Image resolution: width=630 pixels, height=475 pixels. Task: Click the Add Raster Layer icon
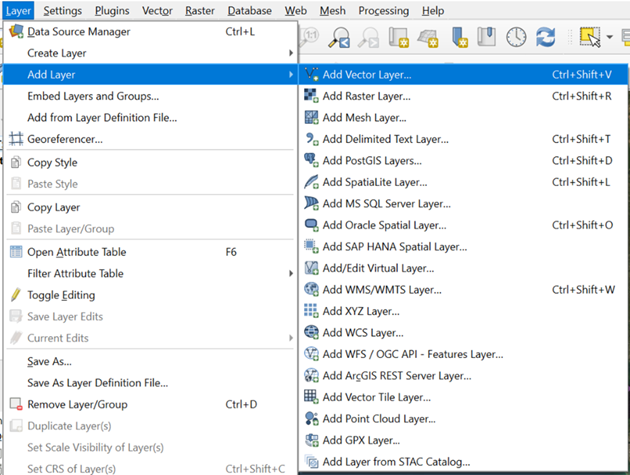click(x=311, y=97)
